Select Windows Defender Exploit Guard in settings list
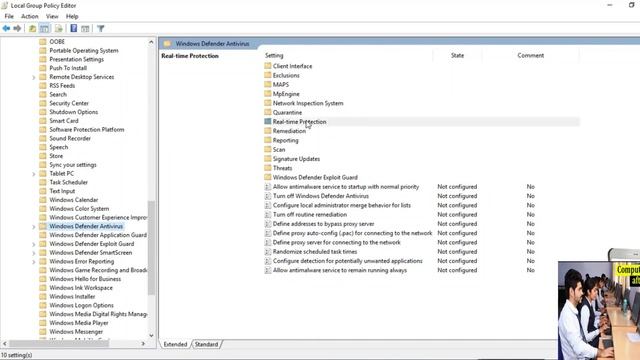Screen dimensions: 640x360 tap(315, 177)
